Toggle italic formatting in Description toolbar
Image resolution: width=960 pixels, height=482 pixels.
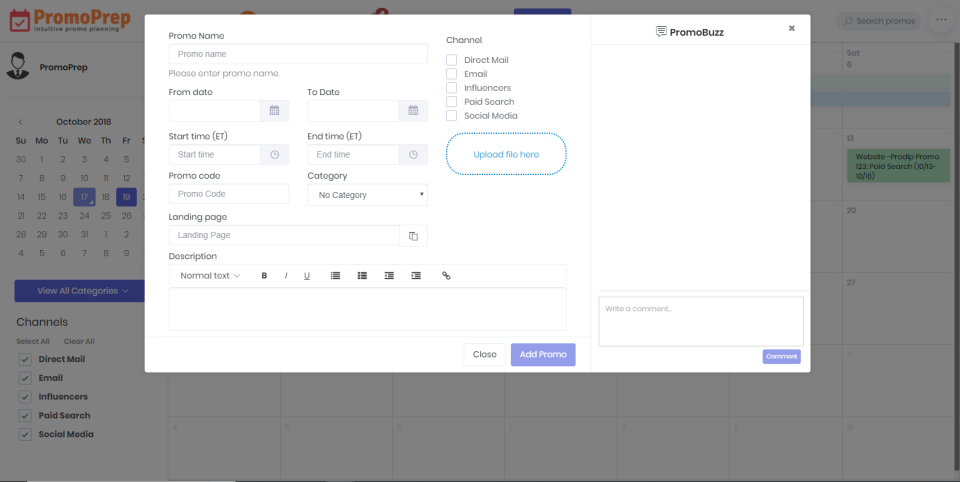(x=285, y=276)
